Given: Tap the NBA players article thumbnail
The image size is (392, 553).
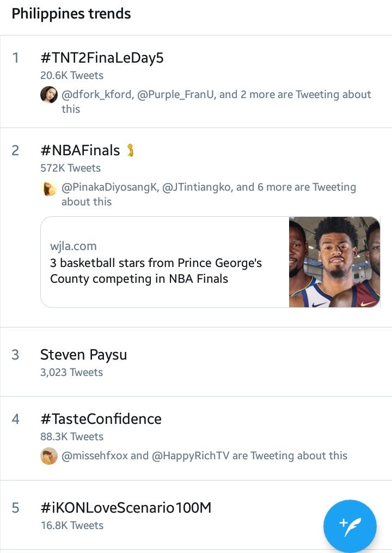Looking at the screenshot, I should [334, 262].
